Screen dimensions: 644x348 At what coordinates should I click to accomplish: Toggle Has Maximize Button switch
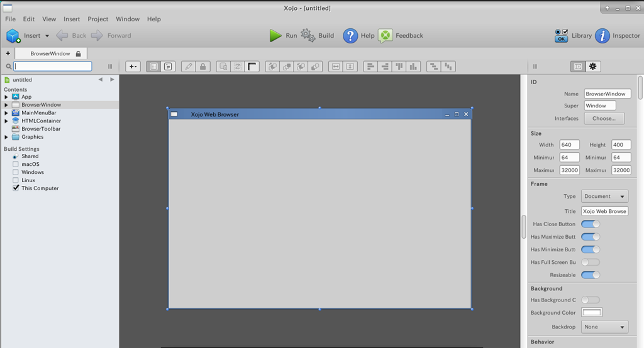590,237
